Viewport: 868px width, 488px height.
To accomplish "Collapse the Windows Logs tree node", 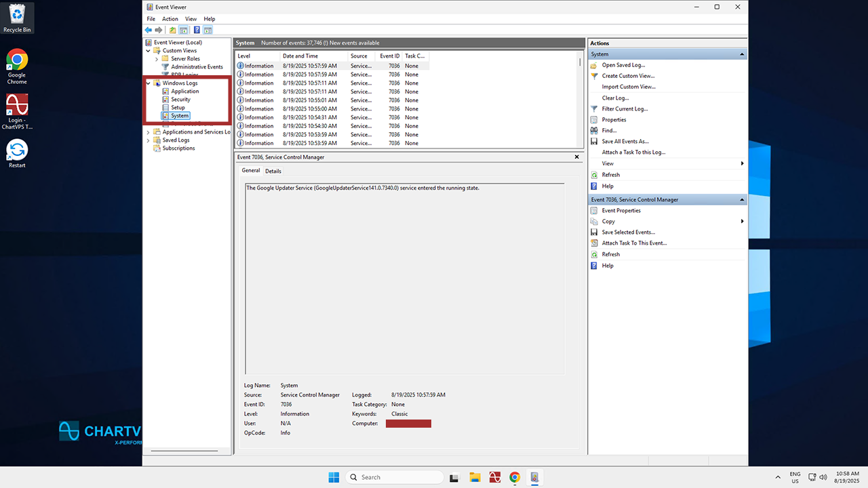I will click(149, 83).
